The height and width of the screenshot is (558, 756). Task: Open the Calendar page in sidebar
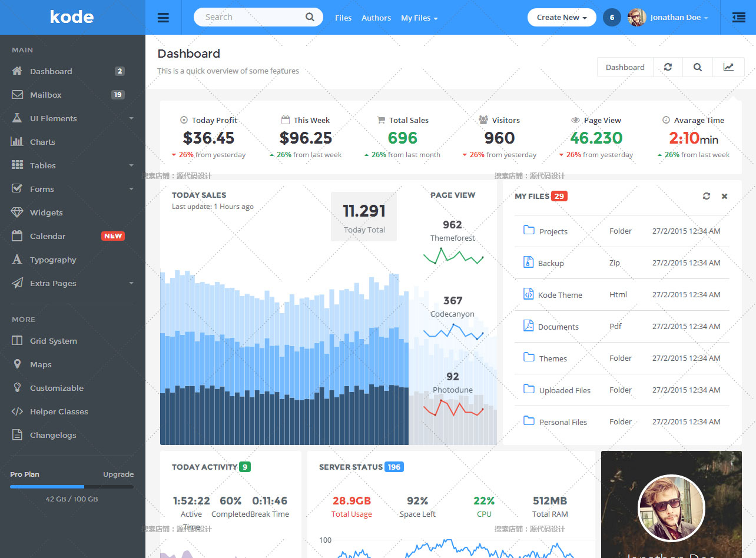[x=48, y=236]
